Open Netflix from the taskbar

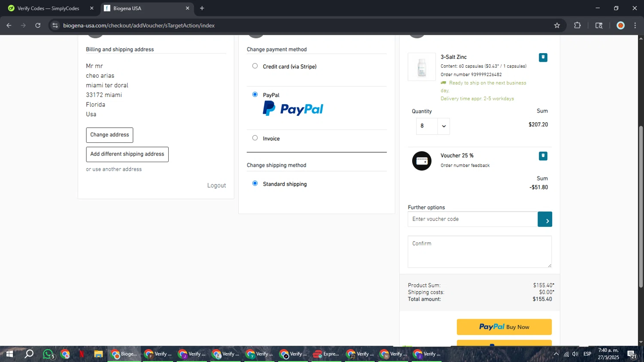pos(82,354)
